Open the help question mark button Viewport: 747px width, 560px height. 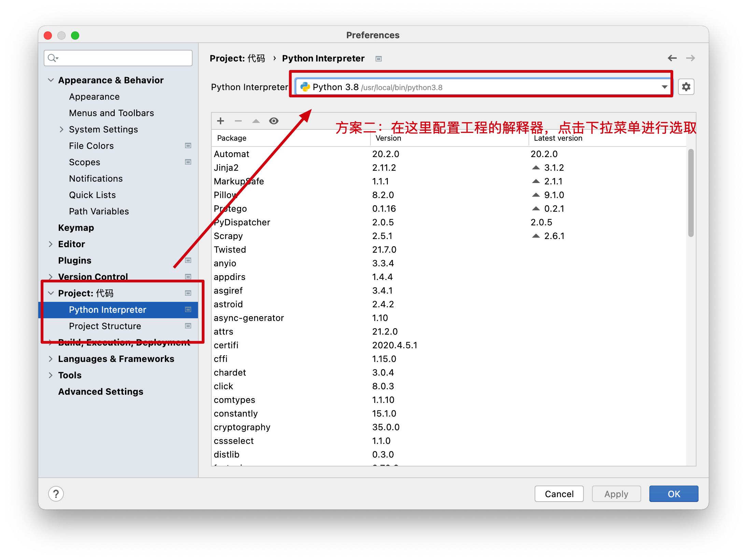56,494
